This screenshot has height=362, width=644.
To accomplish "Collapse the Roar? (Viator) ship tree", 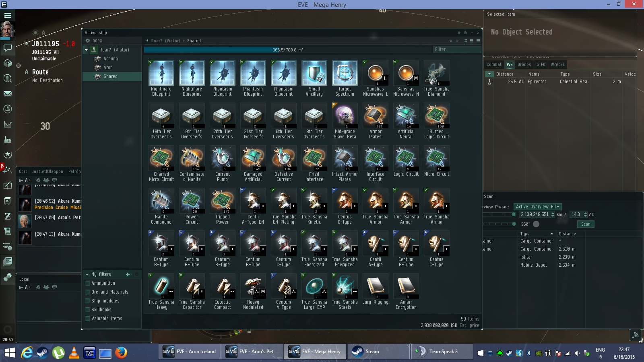I will [86, 50].
